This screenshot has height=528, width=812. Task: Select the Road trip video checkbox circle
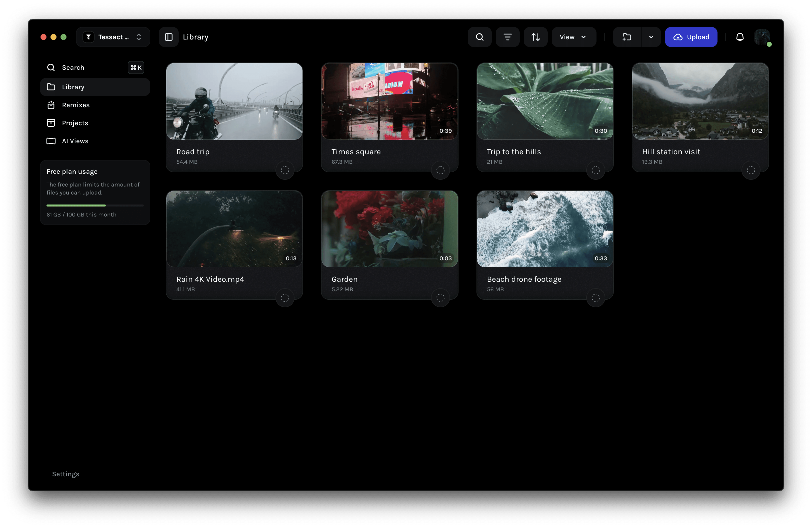(x=285, y=170)
